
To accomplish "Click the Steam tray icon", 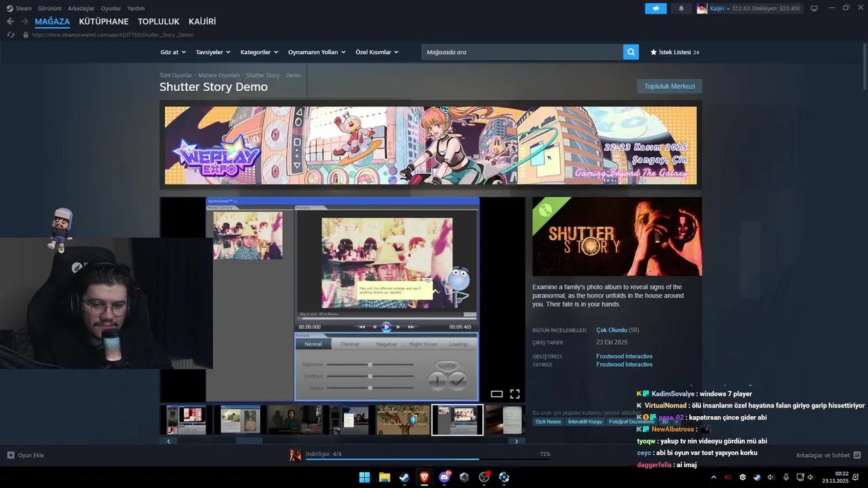I will click(x=757, y=477).
